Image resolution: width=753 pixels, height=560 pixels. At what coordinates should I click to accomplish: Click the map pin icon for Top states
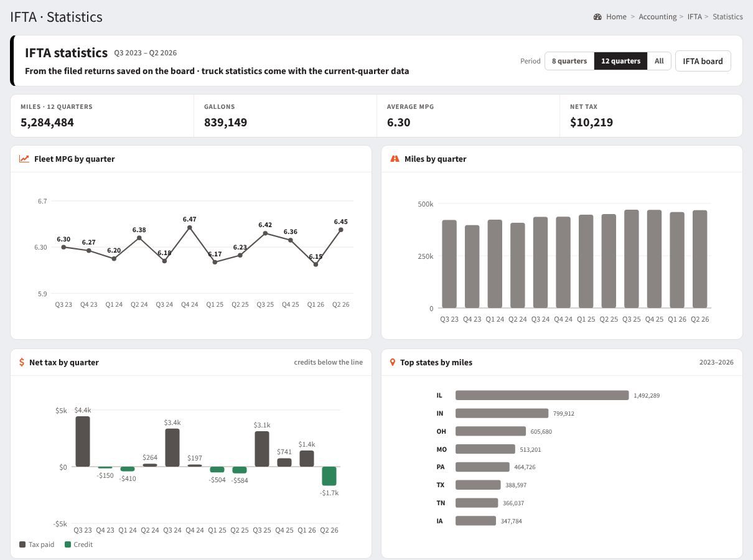(x=393, y=362)
